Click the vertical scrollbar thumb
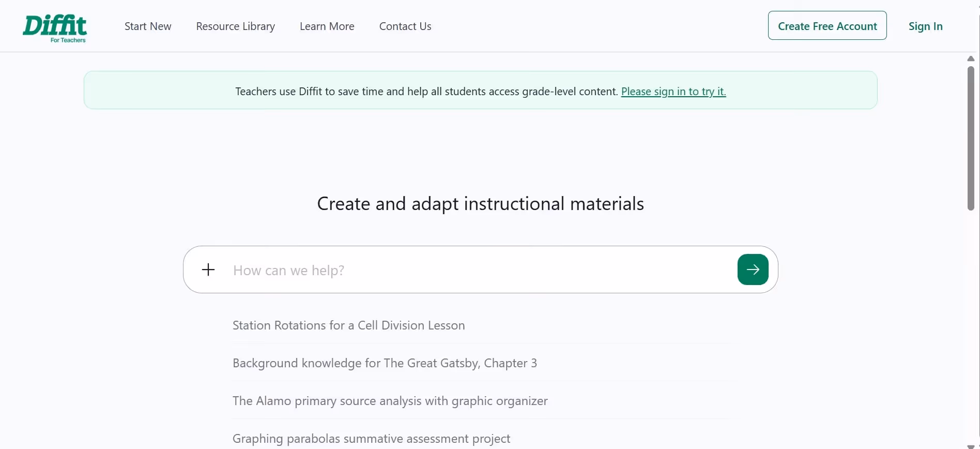The height and width of the screenshot is (449, 980). point(971,138)
